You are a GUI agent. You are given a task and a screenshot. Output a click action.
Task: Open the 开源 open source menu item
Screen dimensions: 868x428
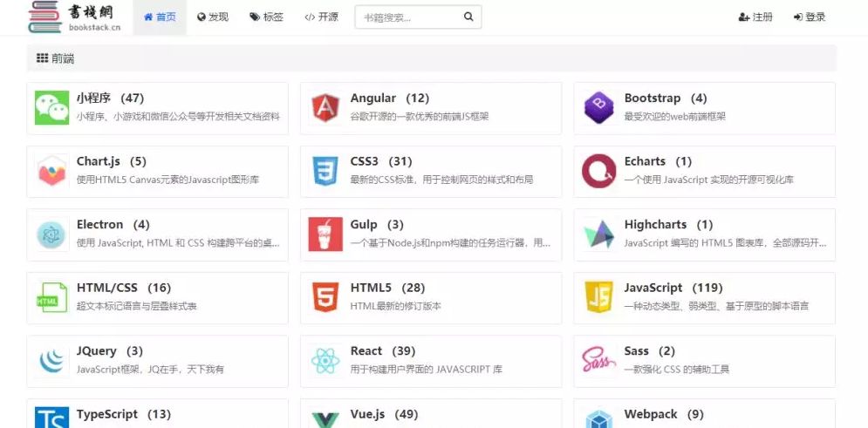click(x=321, y=17)
